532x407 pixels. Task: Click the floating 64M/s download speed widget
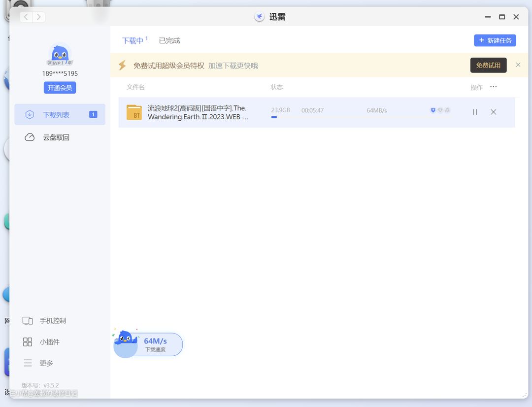148,344
